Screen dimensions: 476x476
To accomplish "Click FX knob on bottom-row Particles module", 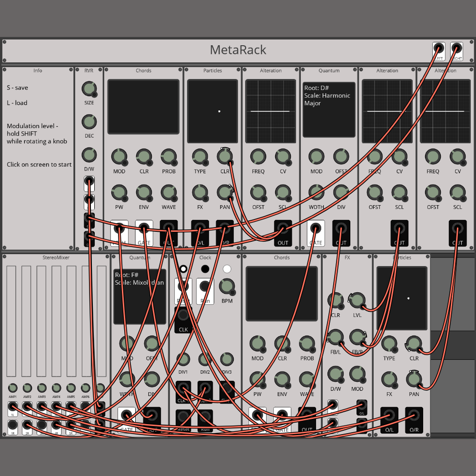I will coord(389,380).
